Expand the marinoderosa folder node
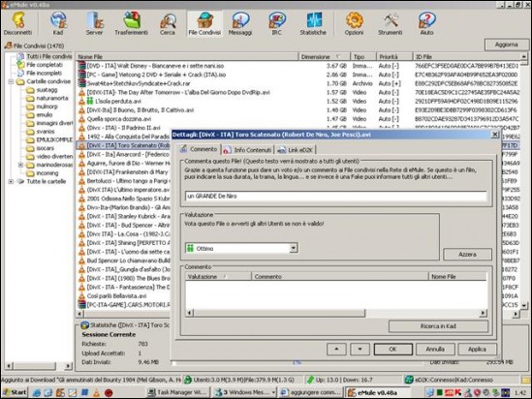 tap(20, 165)
